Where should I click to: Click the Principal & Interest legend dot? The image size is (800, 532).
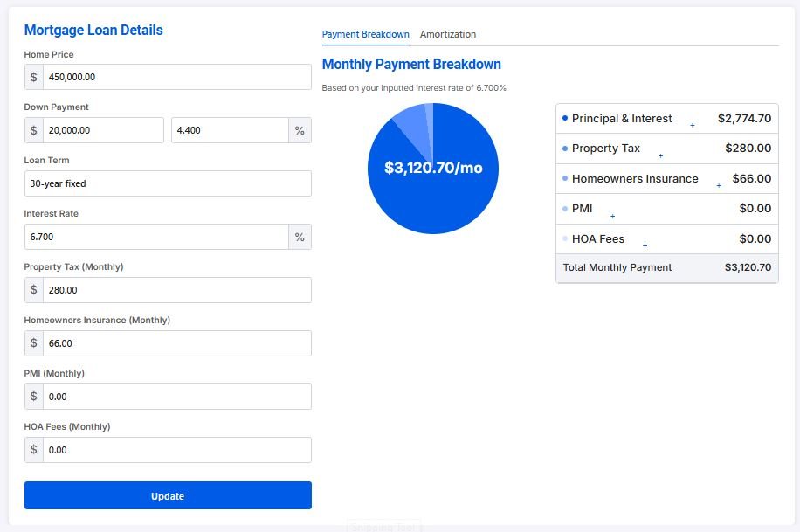pos(565,118)
